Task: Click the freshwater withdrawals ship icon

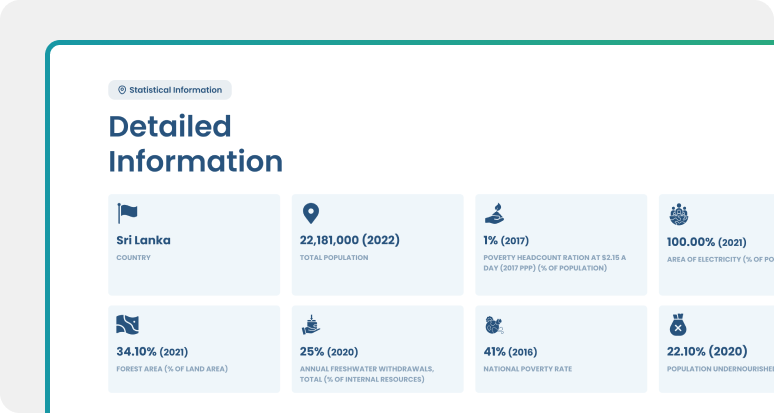Action: point(311,324)
